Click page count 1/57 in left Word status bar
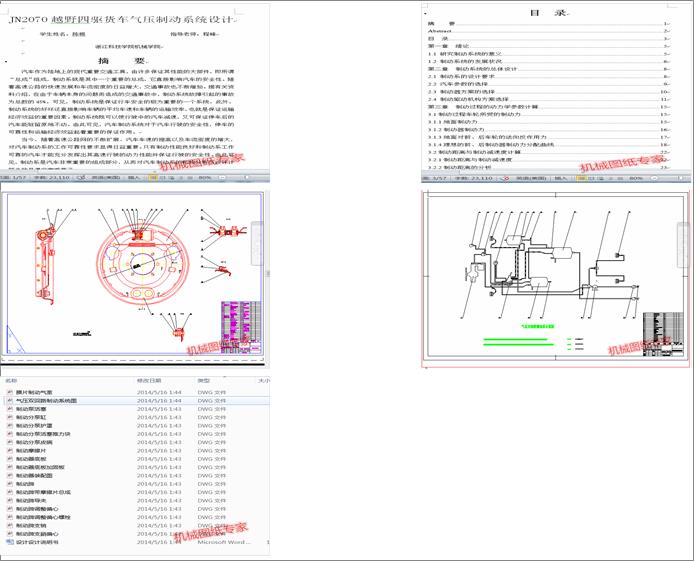This screenshot has width=694, height=561. [12, 177]
